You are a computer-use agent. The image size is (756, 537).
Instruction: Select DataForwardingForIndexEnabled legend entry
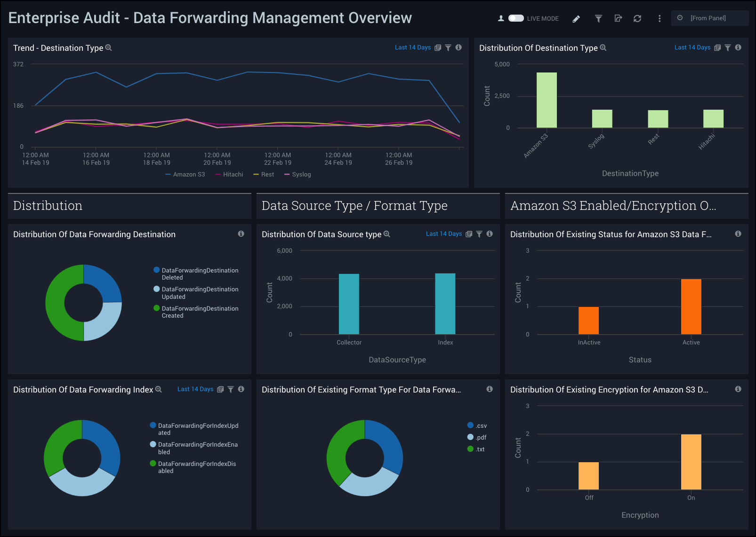(x=197, y=448)
